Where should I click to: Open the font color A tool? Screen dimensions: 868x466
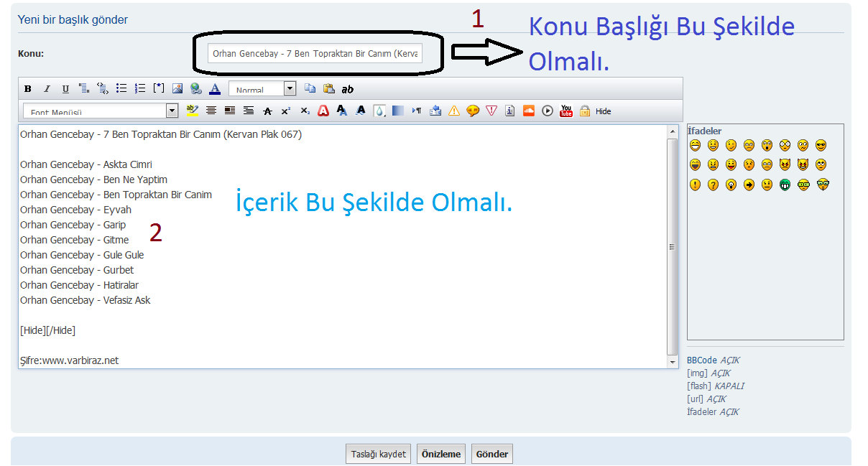(x=215, y=89)
